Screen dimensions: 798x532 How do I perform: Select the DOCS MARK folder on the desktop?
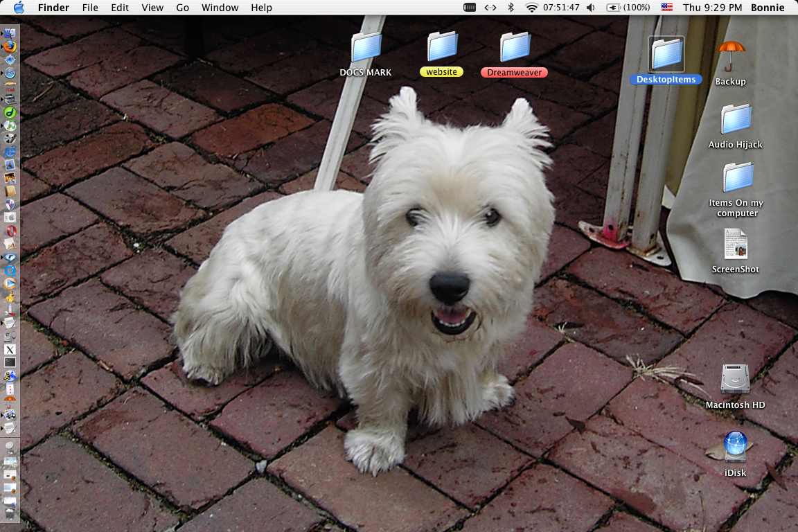tap(366, 48)
